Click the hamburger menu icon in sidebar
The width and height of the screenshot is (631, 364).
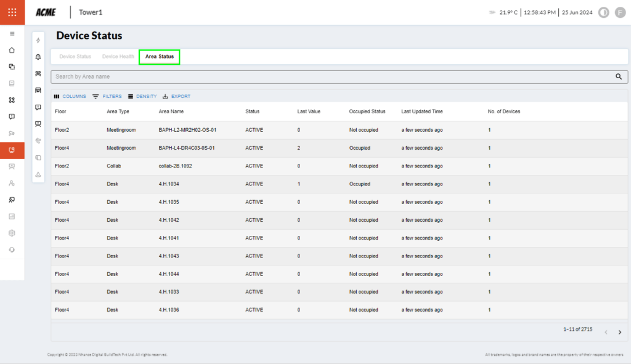click(x=12, y=33)
